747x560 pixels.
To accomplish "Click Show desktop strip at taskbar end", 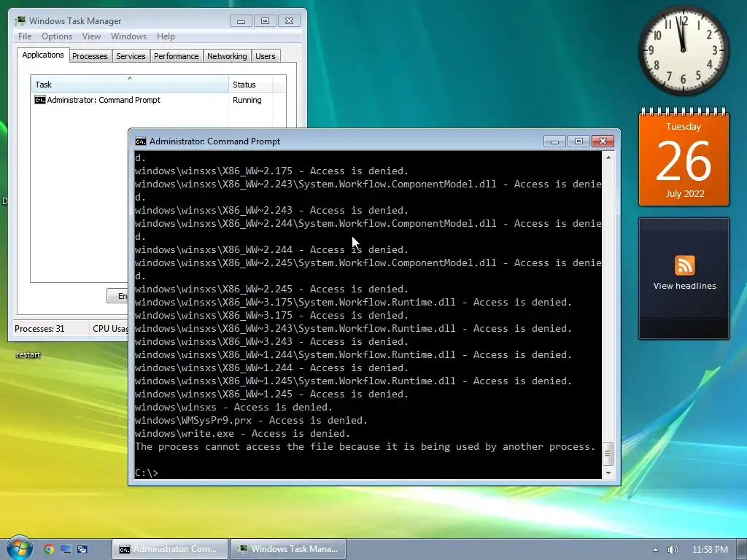I will click(742, 550).
